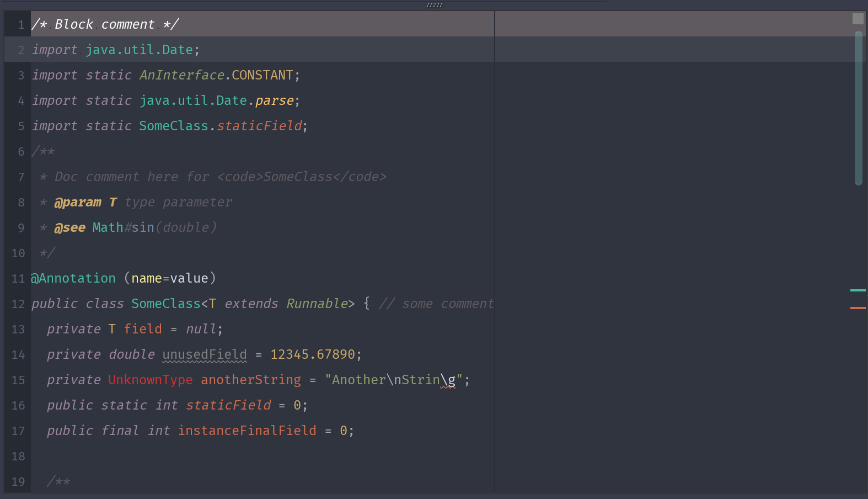
Task: Click line number 19 in the gutter
Action: [18, 482]
